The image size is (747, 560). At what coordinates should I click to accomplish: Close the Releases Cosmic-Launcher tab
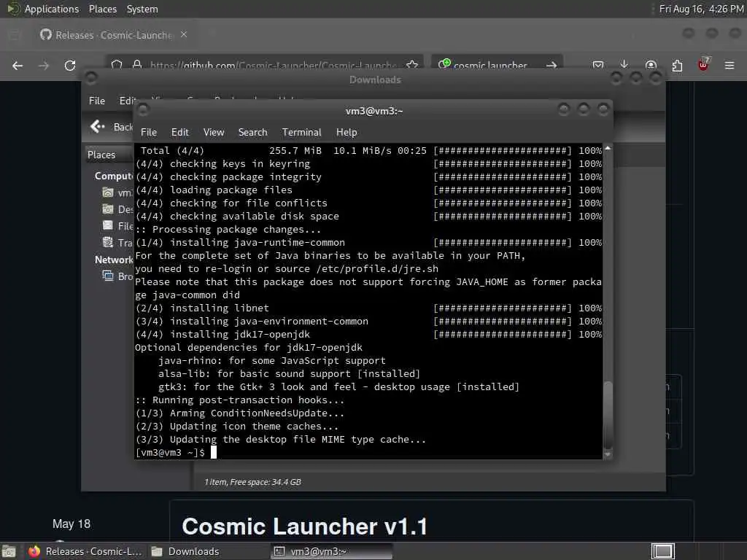(184, 35)
